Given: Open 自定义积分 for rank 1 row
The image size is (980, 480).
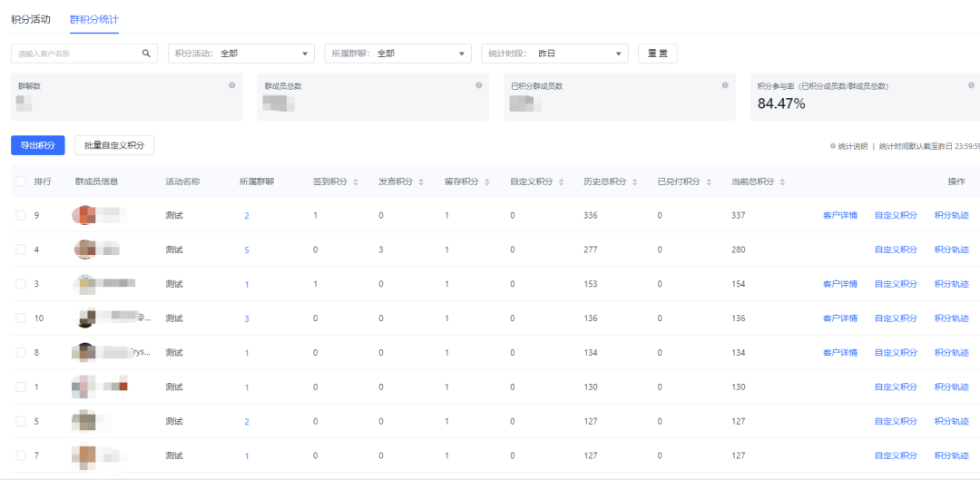Looking at the screenshot, I should 896,387.
